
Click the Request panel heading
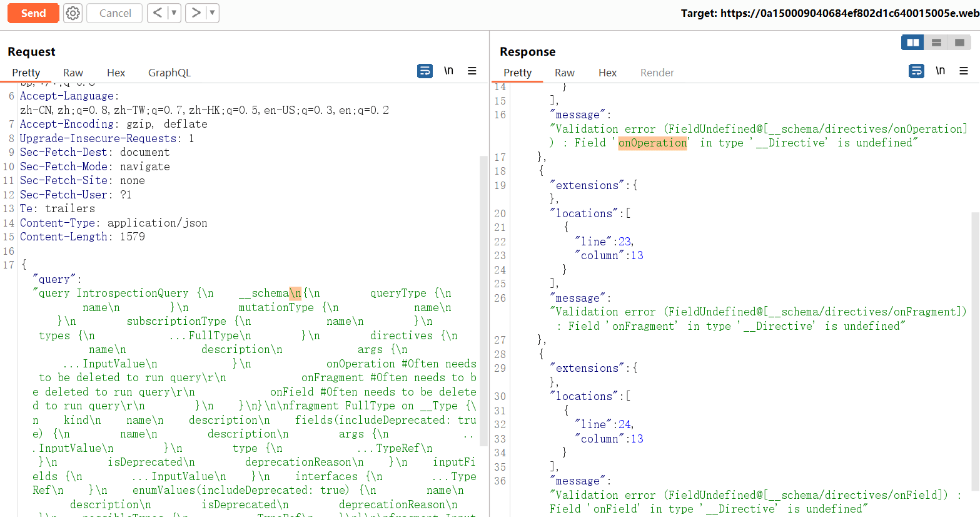[x=31, y=52]
